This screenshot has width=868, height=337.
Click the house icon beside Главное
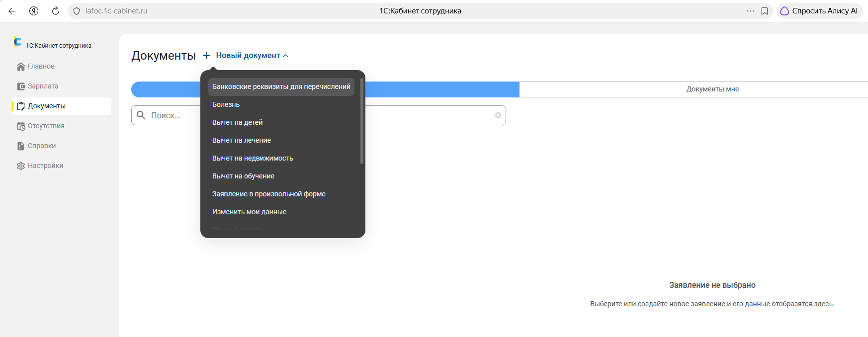point(21,67)
